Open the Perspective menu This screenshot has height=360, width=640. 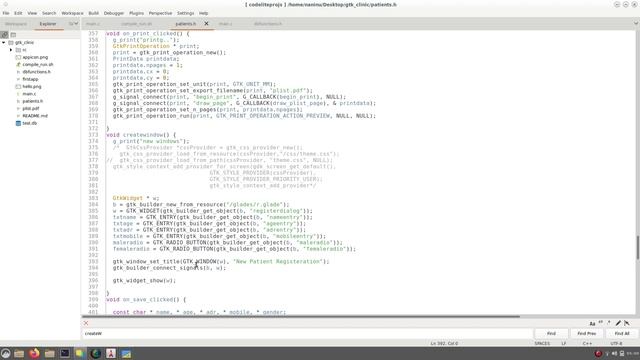click(160, 13)
